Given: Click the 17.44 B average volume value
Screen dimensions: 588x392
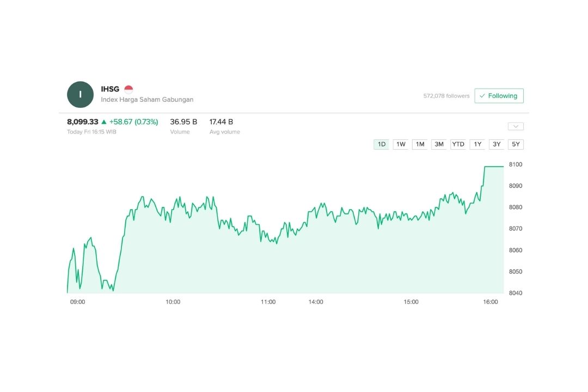Looking at the screenshot, I should click(221, 122).
